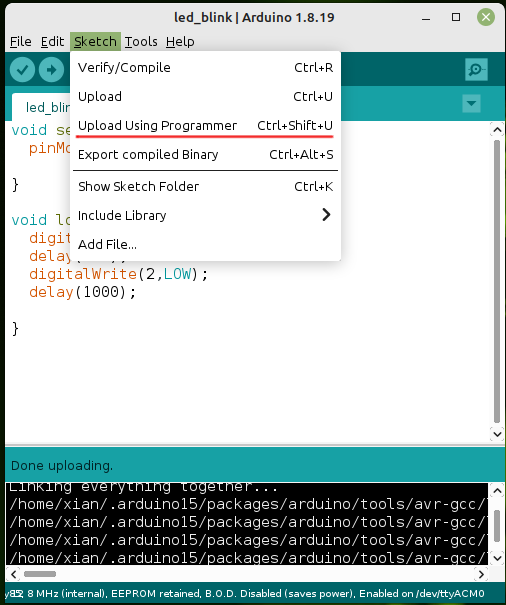Viewport: 506px width, 605px height.
Task: Click the delay(1000); code line
Action: coord(83,292)
